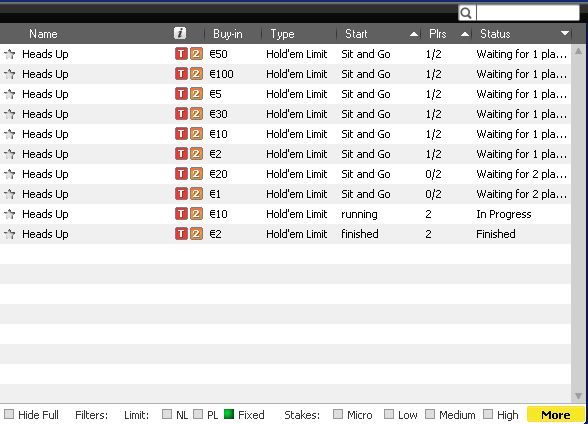Click the orange 2 icon on €30 row
Image resolution: width=588 pixels, height=424 pixels.
pos(196,114)
